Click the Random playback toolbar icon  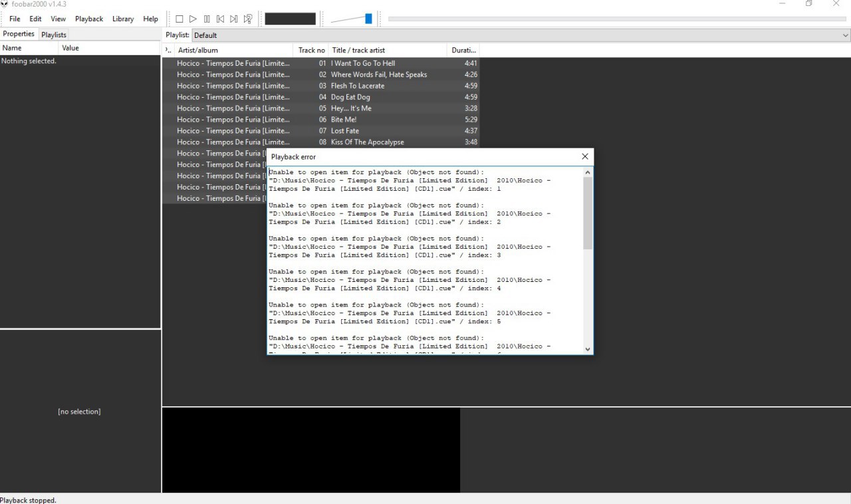248,19
